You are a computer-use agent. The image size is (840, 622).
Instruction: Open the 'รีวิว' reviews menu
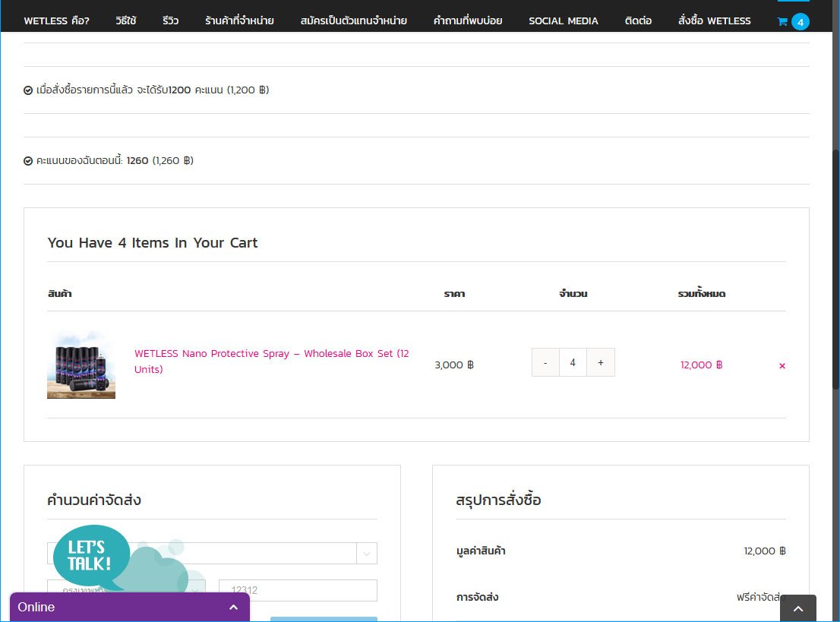tap(170, 21)
